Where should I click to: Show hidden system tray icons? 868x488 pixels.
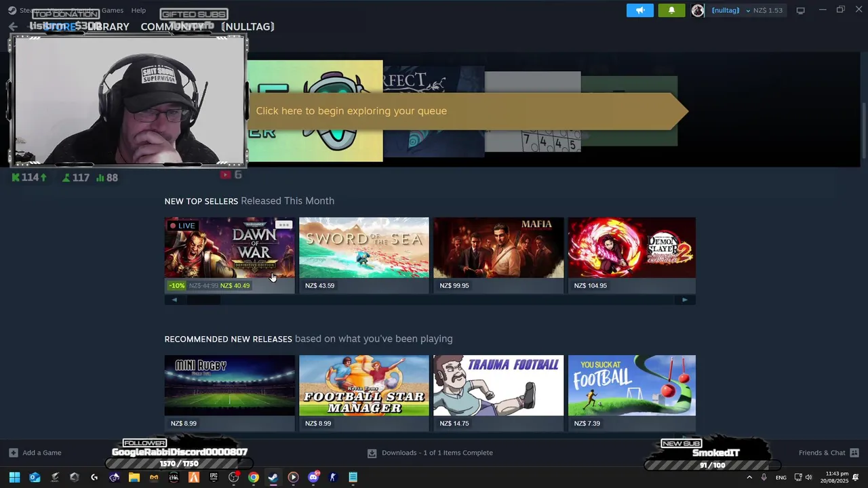click(x=749, y=477)
